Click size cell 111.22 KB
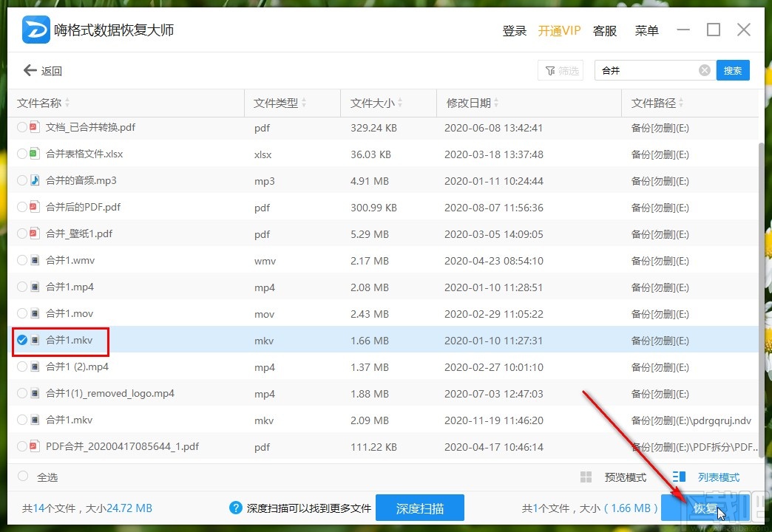 (373, 446)
